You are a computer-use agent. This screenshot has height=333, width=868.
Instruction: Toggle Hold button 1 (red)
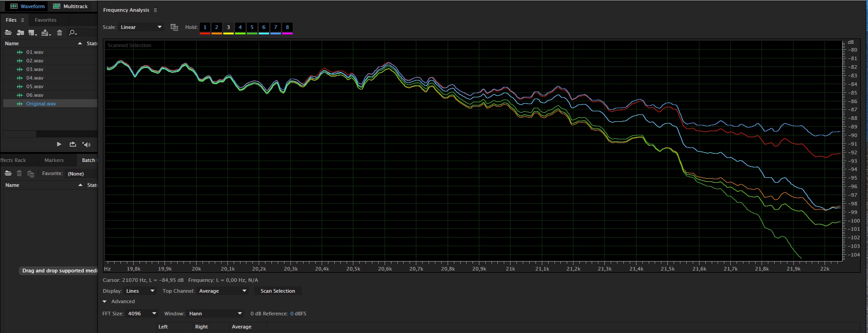tap(205, 28)
